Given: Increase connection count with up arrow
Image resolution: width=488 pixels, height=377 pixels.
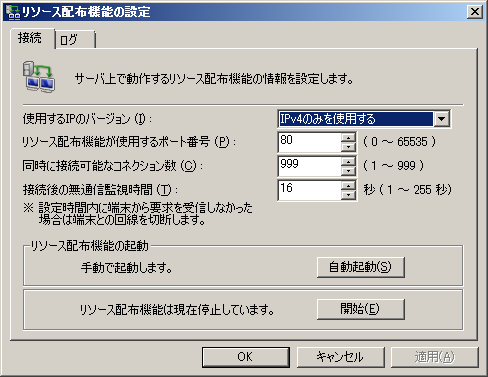Looking at the screenshot, I should [x=349, y=162].
